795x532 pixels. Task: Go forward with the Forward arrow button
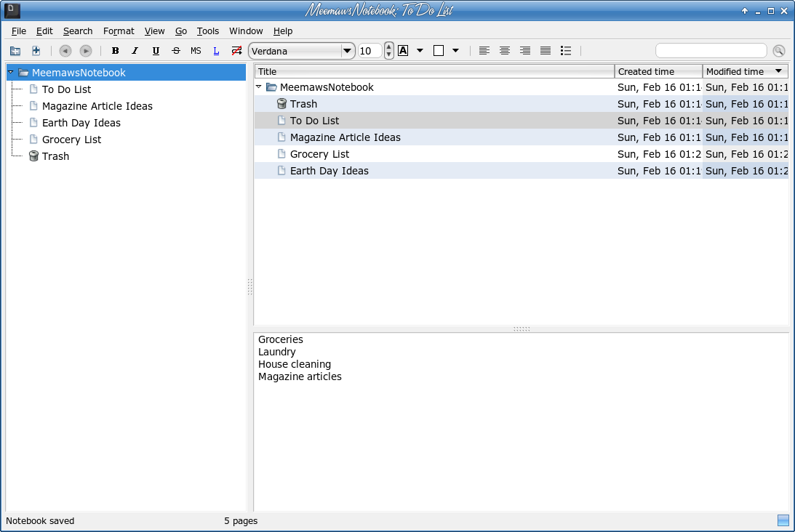tap(86, 51)
